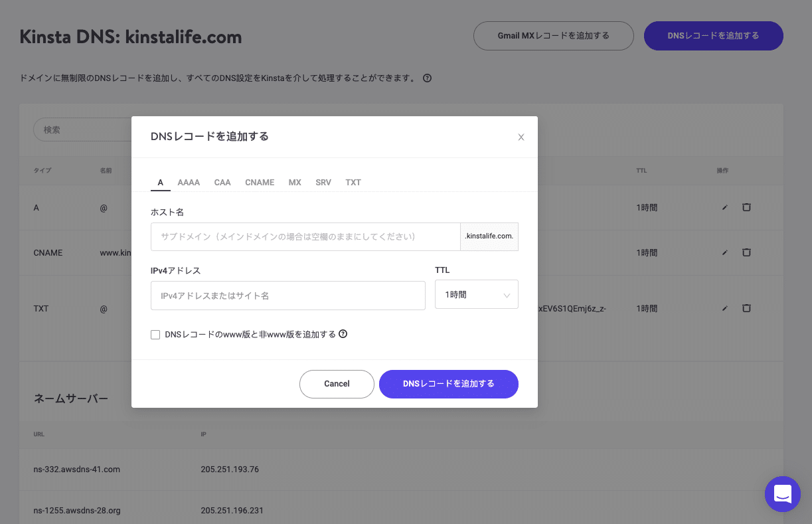The image size is (812, 524).
Task: Click the Gmail MXレコードを追加する button
Action: tap(553, 36)
